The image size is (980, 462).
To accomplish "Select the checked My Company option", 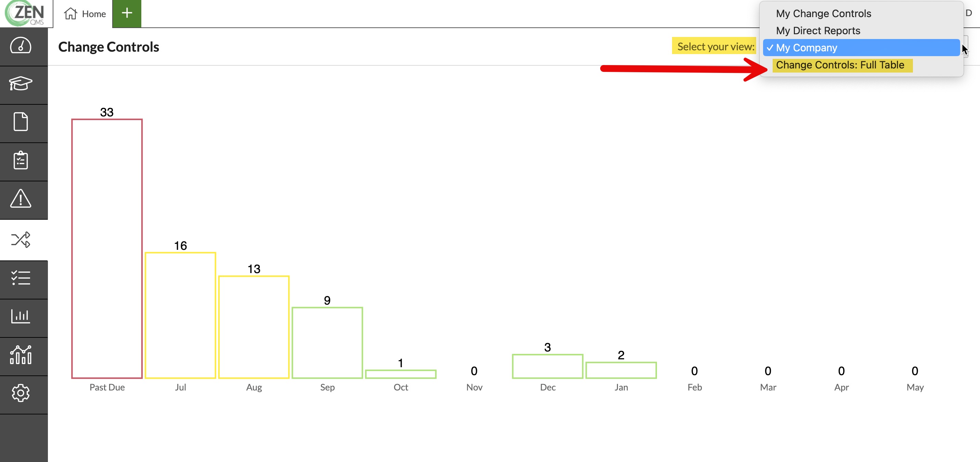I will pos(807,48).
